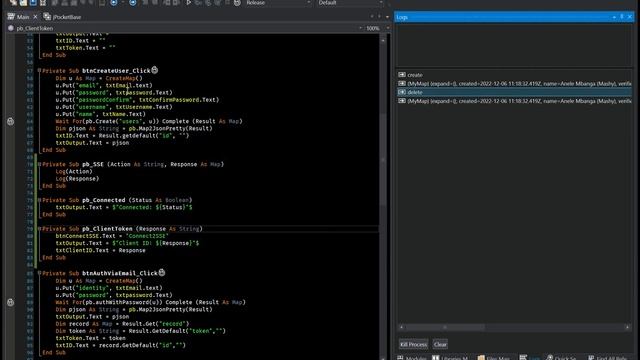Click the Main tab module icon
The height and width of the screenshot is (360, 640).
click(11, 17)
